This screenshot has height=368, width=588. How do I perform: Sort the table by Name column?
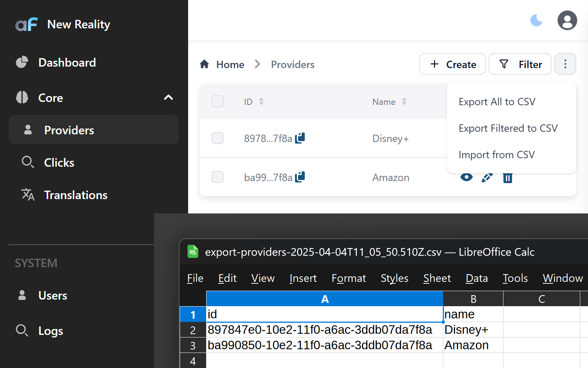[x=404, y=102]
